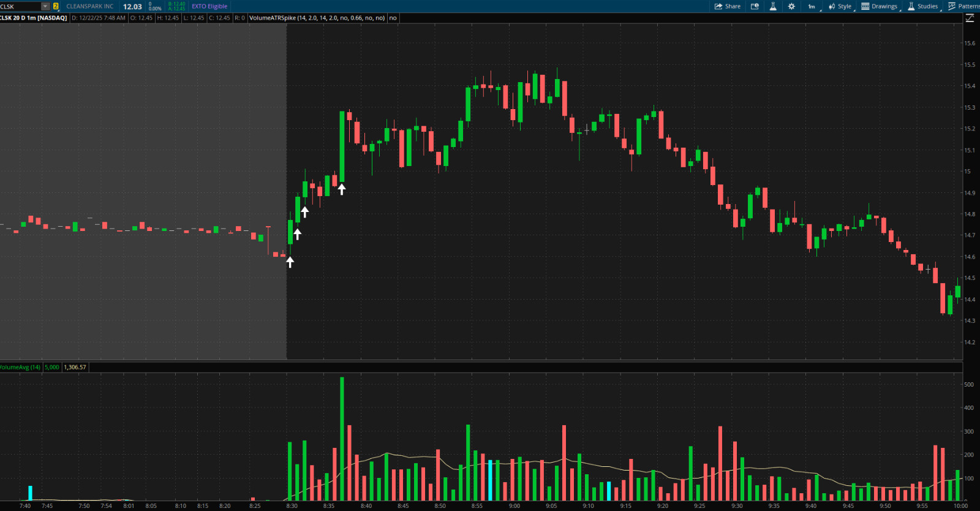This screenshot has height=511, width=980.
Task: Click the last price 12.03
Action: (x=132, y=6)
